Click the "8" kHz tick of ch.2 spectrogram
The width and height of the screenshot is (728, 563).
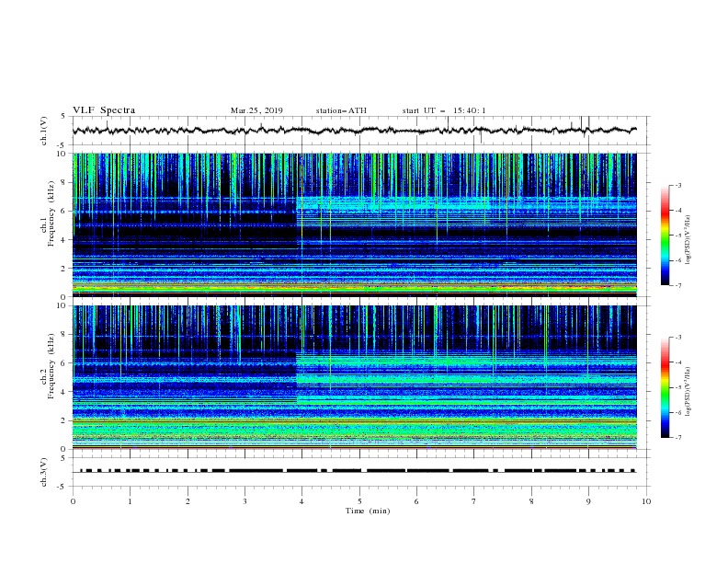click(65, 335)
